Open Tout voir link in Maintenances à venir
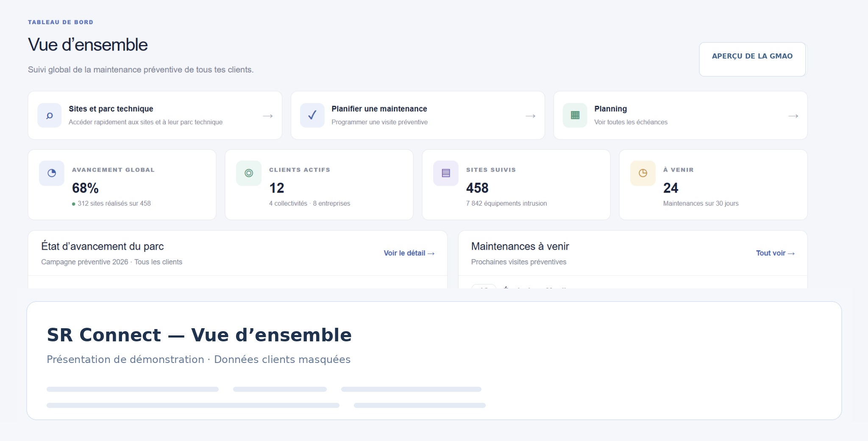 coord(775,253)
